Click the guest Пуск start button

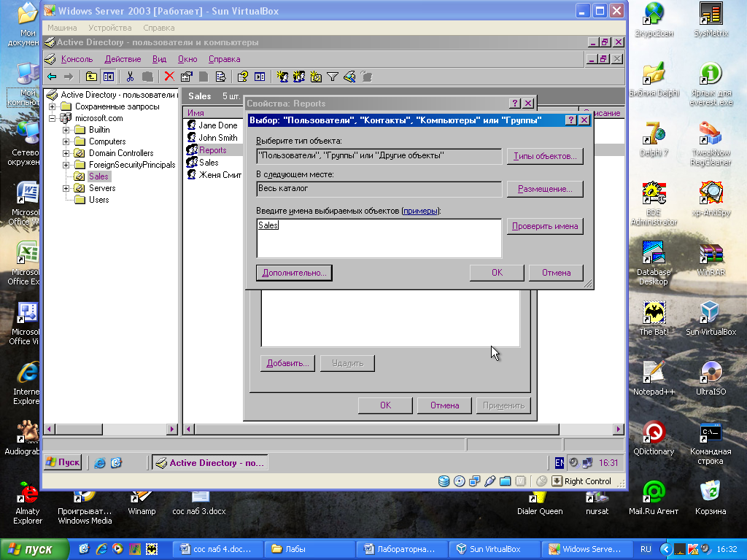pyautogui.click(x=63, y=462)
